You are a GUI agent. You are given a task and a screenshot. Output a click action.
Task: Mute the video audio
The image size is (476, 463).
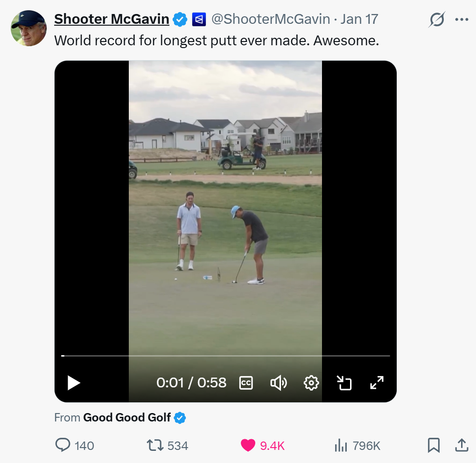point(278,383)
